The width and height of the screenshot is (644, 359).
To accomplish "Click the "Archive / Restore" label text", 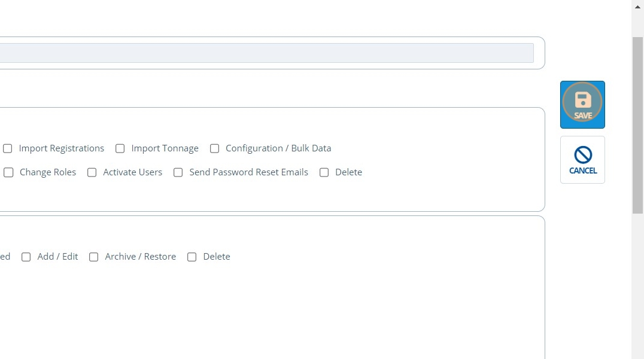I will [x=140, y=257].
